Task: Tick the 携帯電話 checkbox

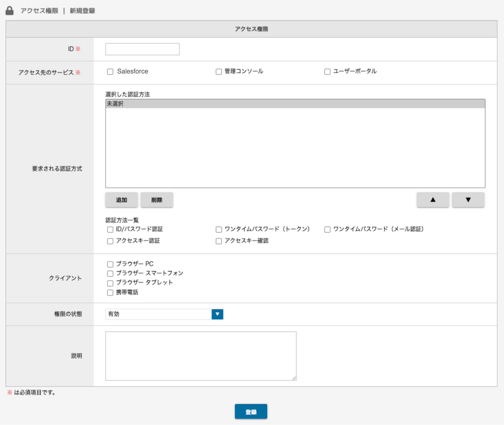Action: (x=110, y=293)
